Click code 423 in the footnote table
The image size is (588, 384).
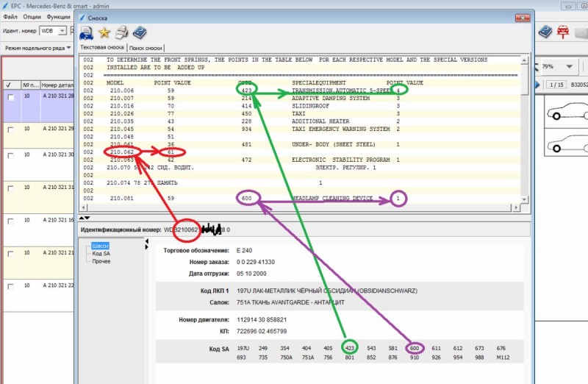pos(246,90)
